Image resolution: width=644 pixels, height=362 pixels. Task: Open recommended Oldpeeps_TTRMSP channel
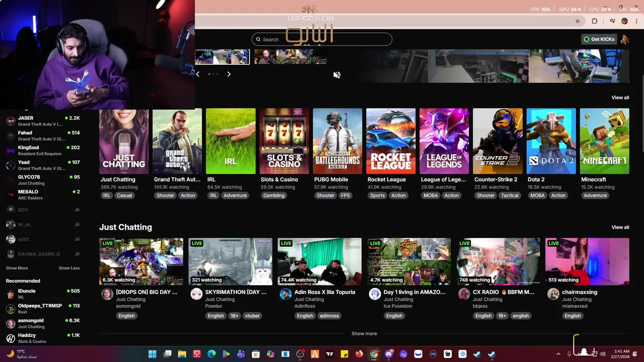[43, 308]
